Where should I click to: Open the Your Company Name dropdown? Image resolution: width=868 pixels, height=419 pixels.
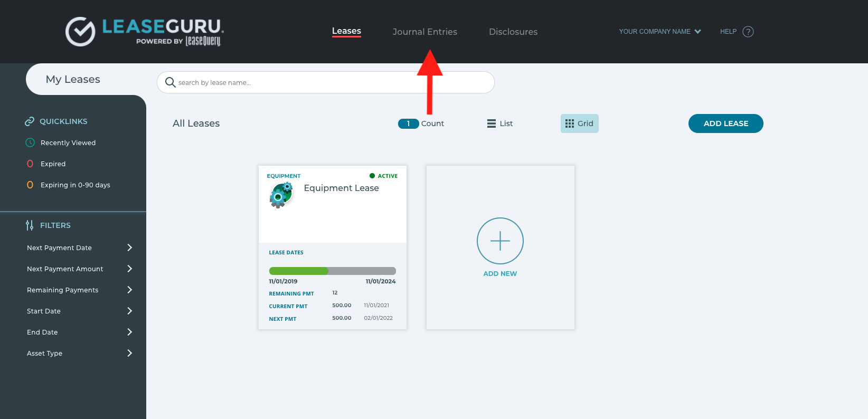pyautogui.click(x=659, y=32)
